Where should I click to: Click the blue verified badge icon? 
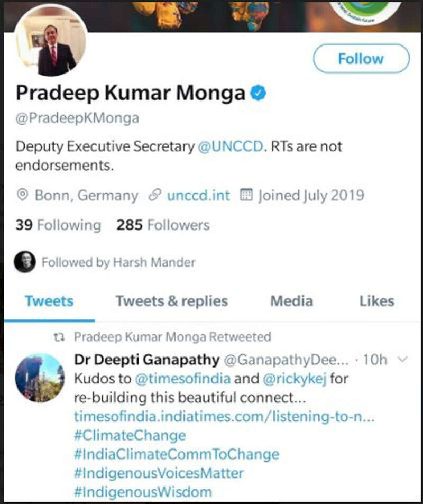[x=258, y=94]
